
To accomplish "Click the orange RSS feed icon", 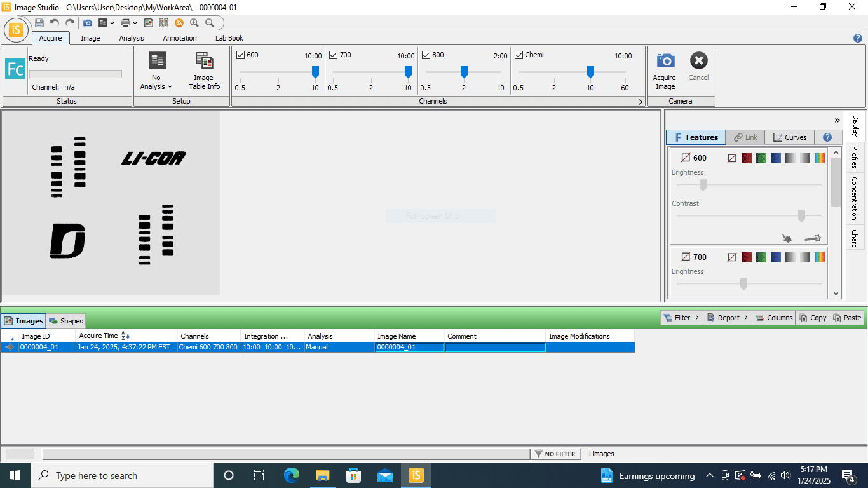I will click(x=179, y=23).
